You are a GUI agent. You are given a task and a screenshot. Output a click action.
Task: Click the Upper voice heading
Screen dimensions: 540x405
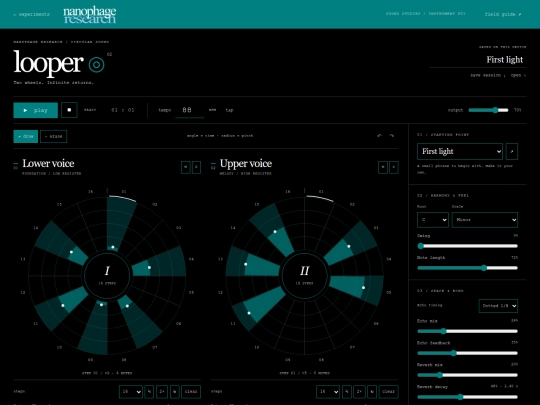point(246,164)
